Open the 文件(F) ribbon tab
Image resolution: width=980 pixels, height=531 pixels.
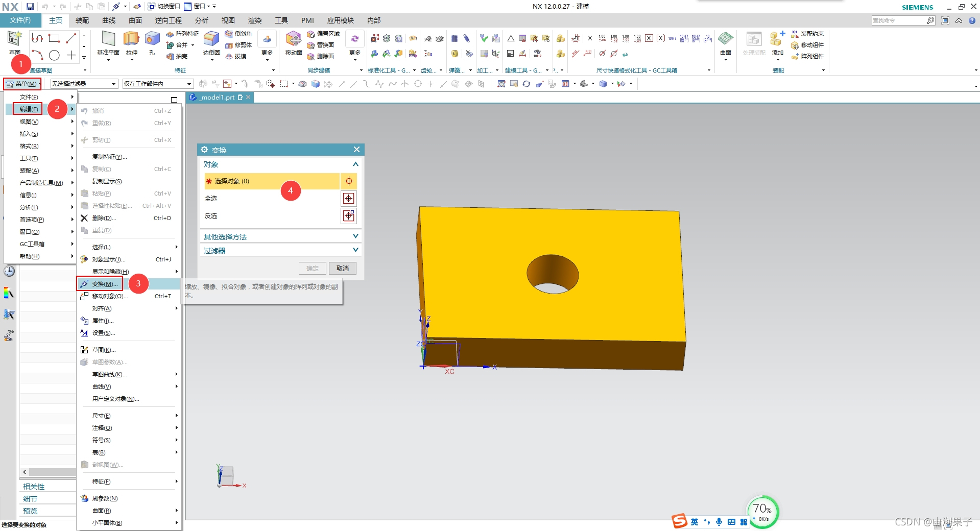(x=20, y=20)
